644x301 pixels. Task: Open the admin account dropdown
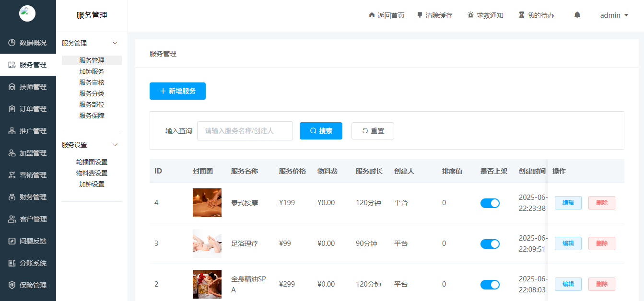tap(614, 15)
